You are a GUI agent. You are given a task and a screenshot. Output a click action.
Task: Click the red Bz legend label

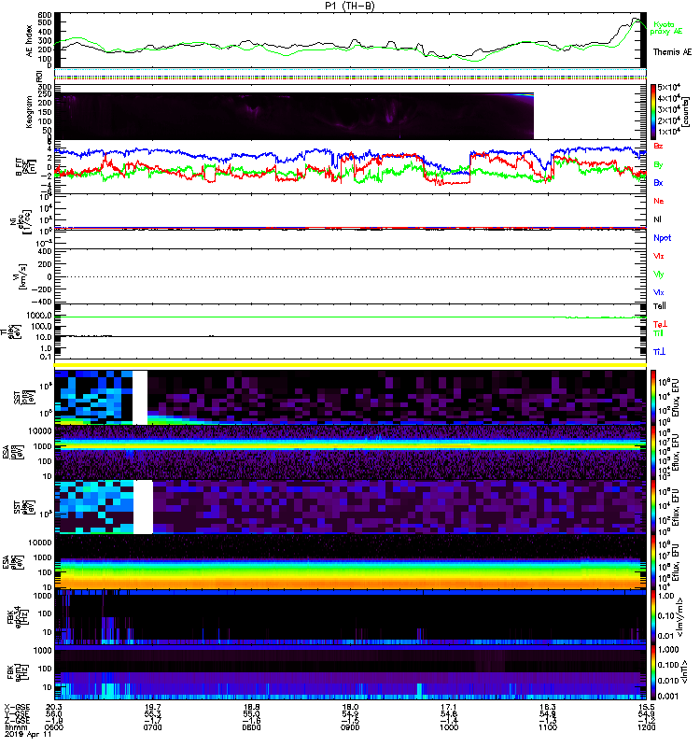658,147
